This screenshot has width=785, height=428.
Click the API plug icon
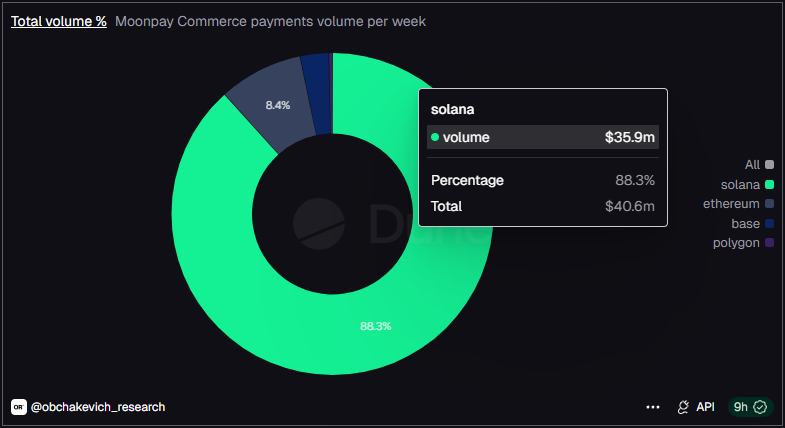[684, 407]
